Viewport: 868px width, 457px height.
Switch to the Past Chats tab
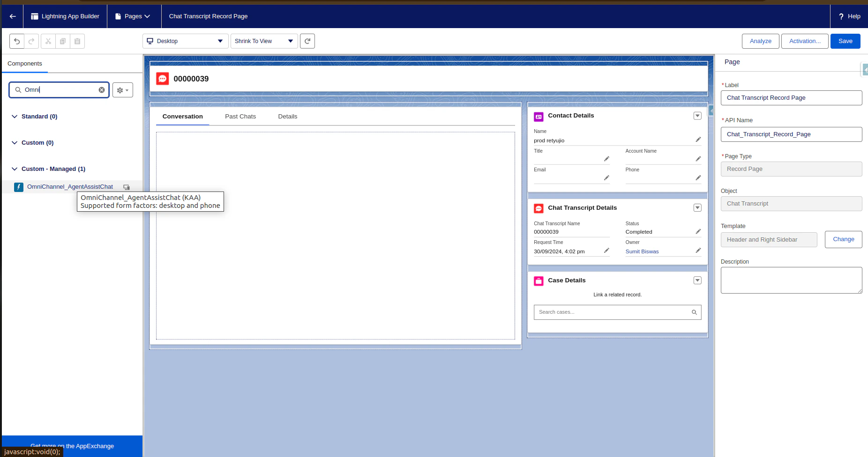240,116
